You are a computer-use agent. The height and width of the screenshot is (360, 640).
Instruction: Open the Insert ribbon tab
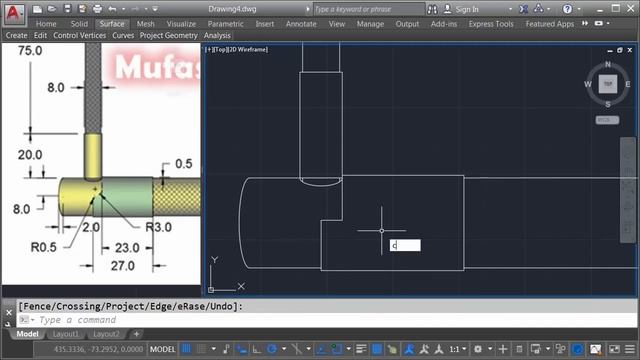[x=264, y=24]
